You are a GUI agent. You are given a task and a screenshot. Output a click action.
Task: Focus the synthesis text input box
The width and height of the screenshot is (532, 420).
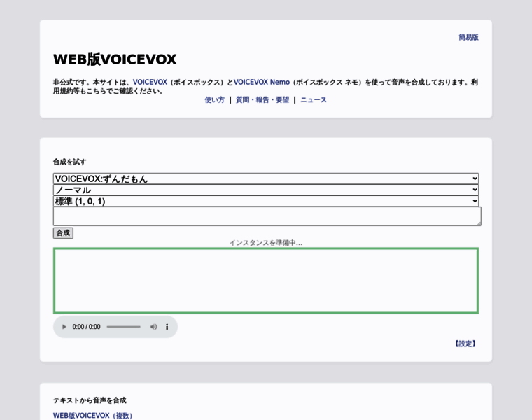pos(267,216)
